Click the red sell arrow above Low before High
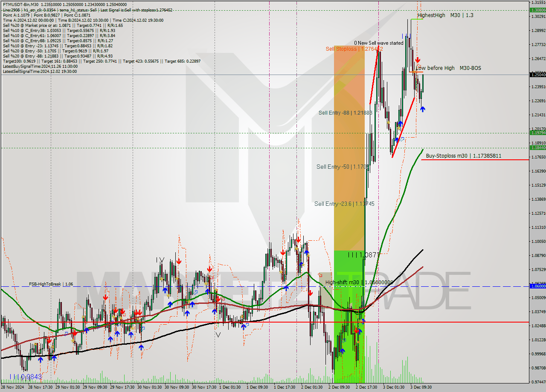 (x=418, y=61)
